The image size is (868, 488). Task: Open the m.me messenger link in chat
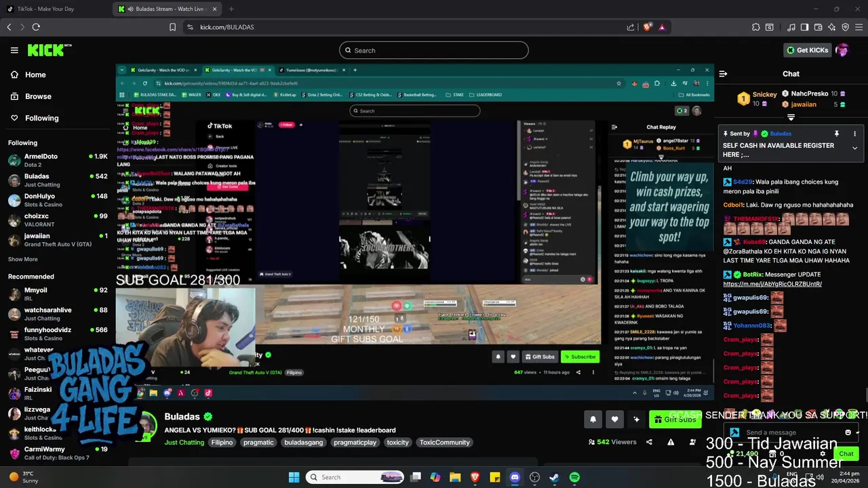coord(772,284)
